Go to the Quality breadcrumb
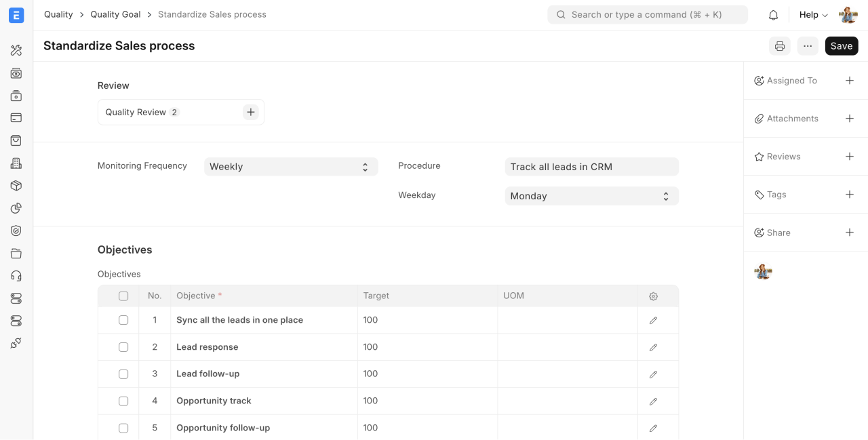The image size is (868, 440). [x=58, y=14]
